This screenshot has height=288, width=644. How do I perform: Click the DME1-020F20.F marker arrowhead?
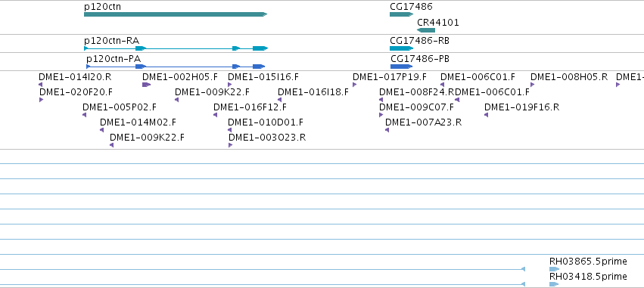41,100
